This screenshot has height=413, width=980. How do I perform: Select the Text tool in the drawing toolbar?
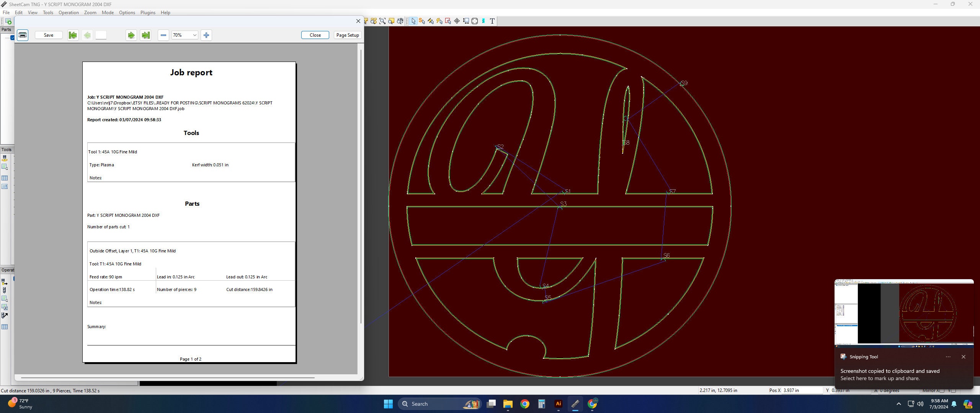click(492, 21)
